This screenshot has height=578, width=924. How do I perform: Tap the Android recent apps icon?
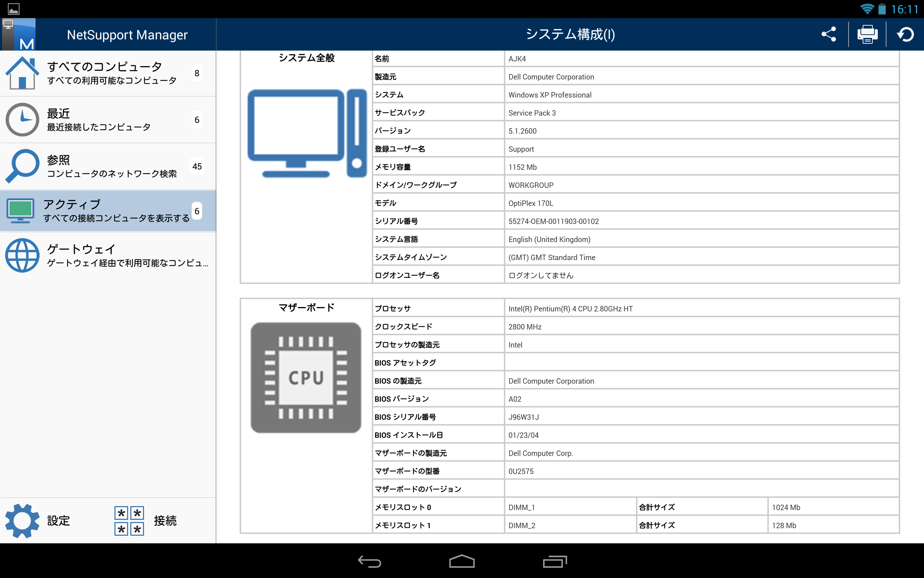555,561
